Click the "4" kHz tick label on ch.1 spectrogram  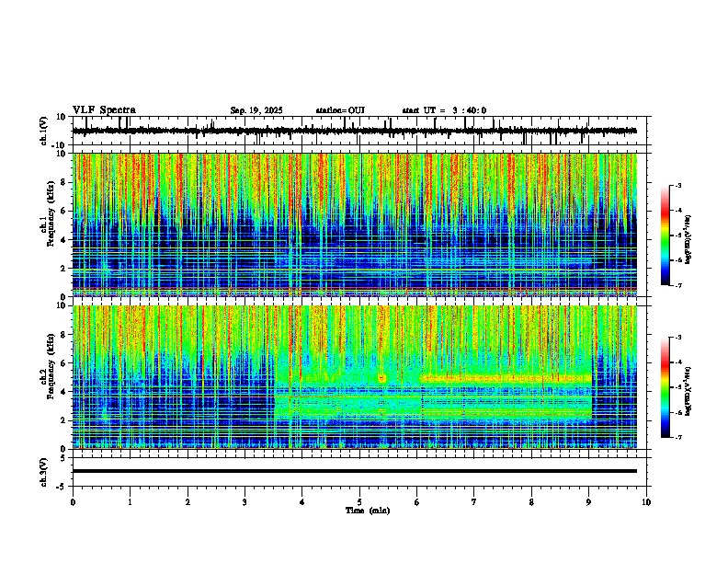(63, 240)
